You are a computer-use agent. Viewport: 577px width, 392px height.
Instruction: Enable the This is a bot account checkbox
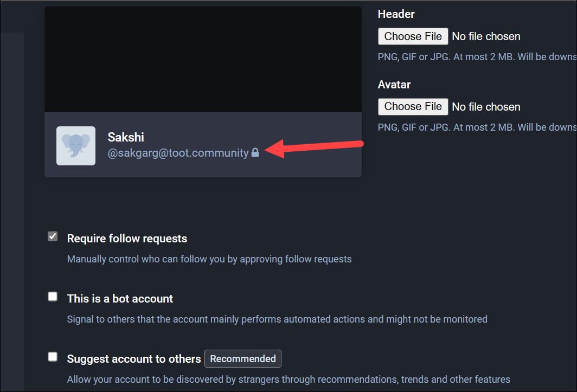coord(53,297)
